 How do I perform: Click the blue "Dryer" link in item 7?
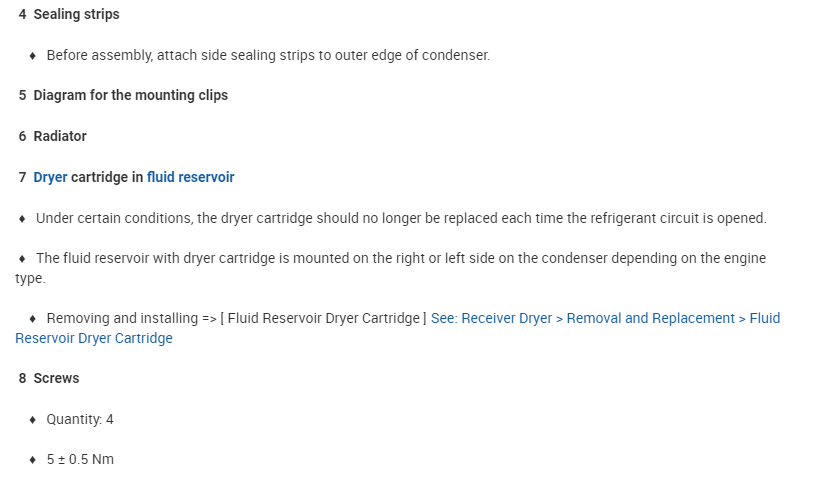point(50,177)
